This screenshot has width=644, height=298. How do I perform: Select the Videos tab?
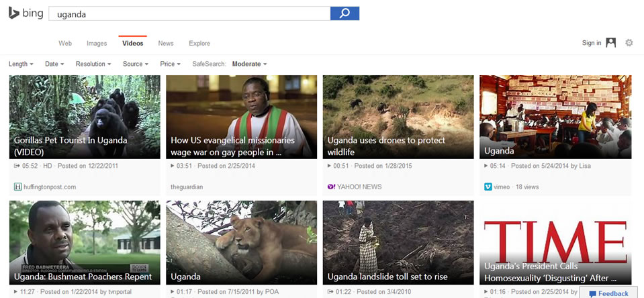click(x=133, y=43)
